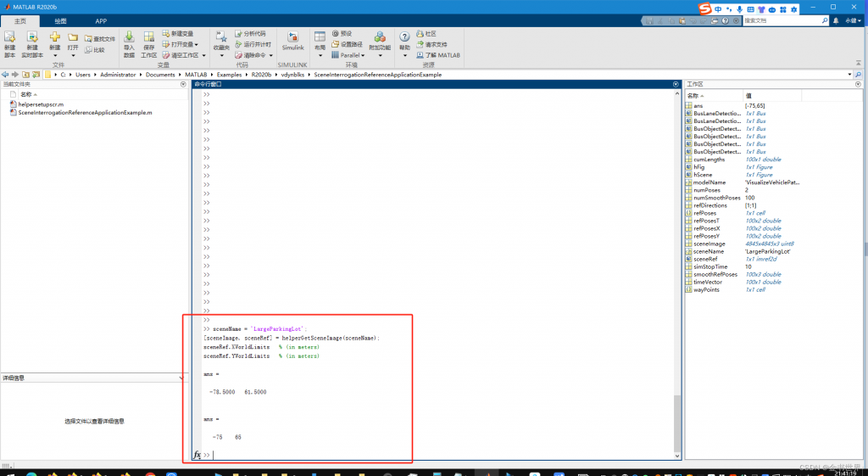Open the address bar history dropdown
The width and height of the screenshot is (868, 476).
pyautogui.click(x=849, y=75)
